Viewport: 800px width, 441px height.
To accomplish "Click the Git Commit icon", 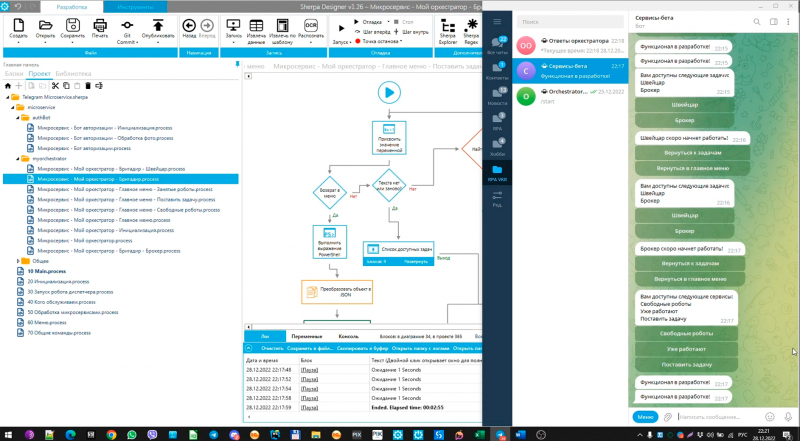I will [x=127, y=25].
